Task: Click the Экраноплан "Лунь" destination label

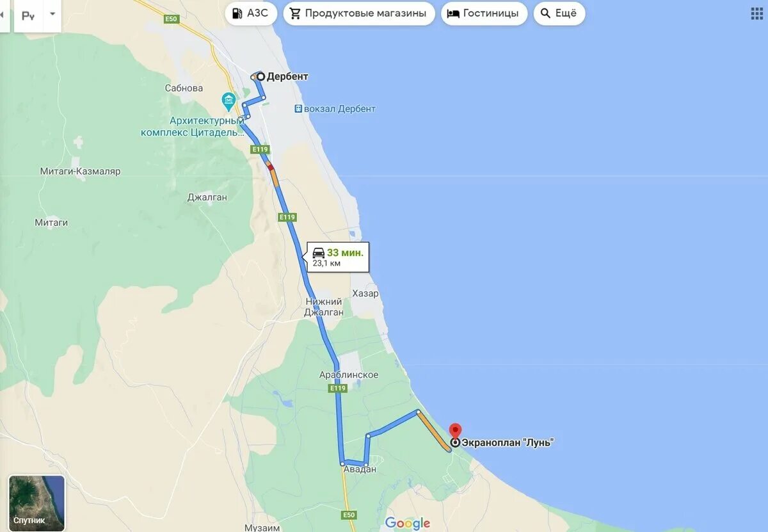Action: [x=508, y=442]
